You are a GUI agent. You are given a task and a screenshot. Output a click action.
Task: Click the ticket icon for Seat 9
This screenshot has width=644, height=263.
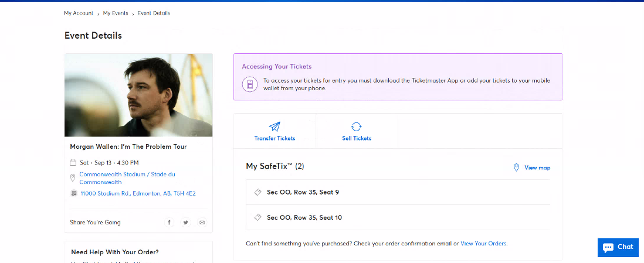[258, 192]
